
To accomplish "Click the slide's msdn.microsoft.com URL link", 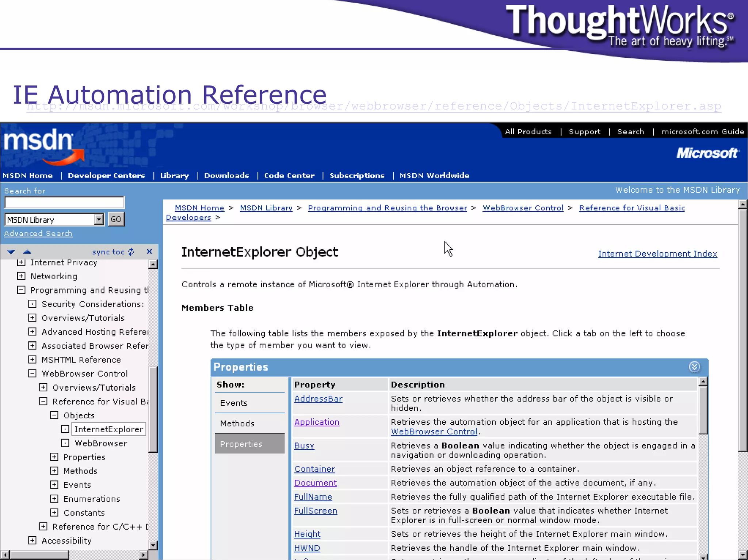I will (x=374, y=106).
